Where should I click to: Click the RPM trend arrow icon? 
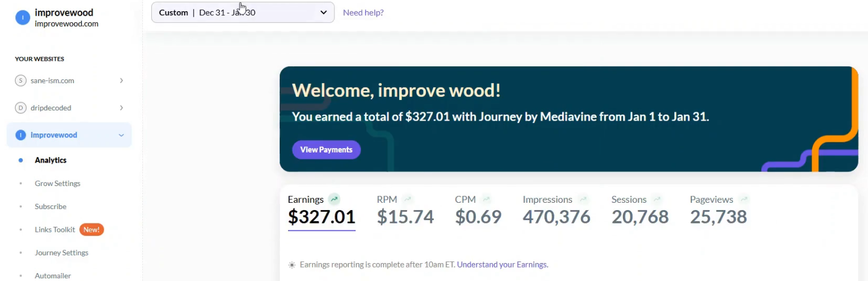(408, 199)
